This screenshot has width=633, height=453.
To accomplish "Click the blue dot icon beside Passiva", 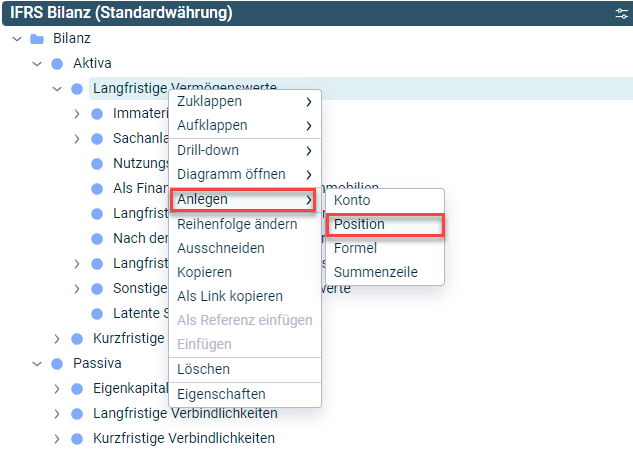I will (57, 364).
